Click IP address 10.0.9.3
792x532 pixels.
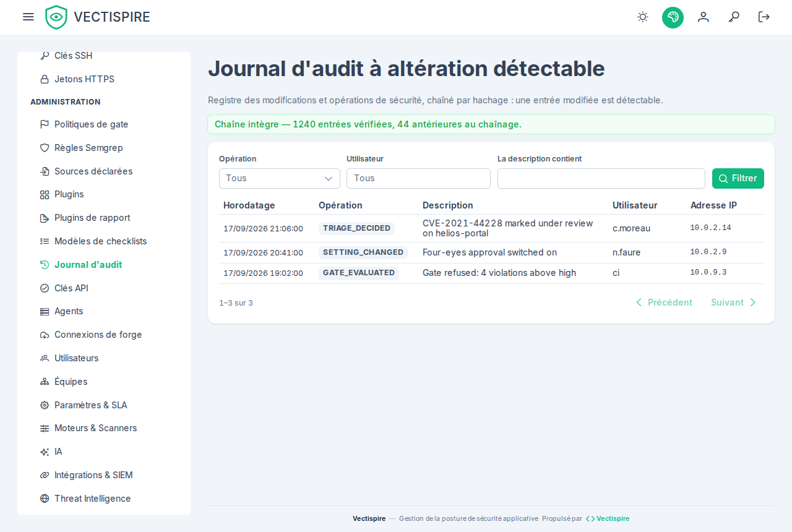(708, 273)
